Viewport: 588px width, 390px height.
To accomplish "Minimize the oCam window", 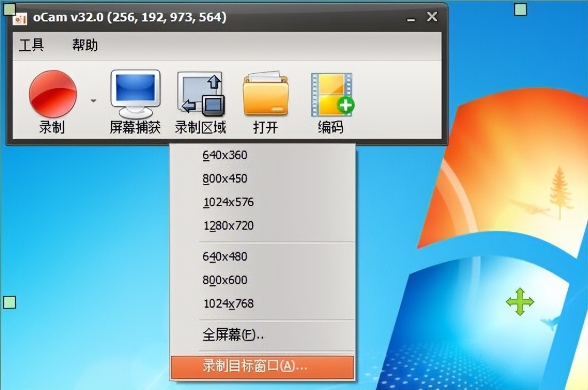I will (x=411, y=19).
